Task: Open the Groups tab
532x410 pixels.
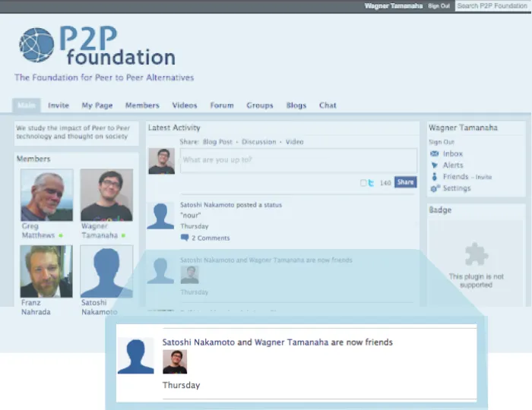Action: tap(260, 106)
